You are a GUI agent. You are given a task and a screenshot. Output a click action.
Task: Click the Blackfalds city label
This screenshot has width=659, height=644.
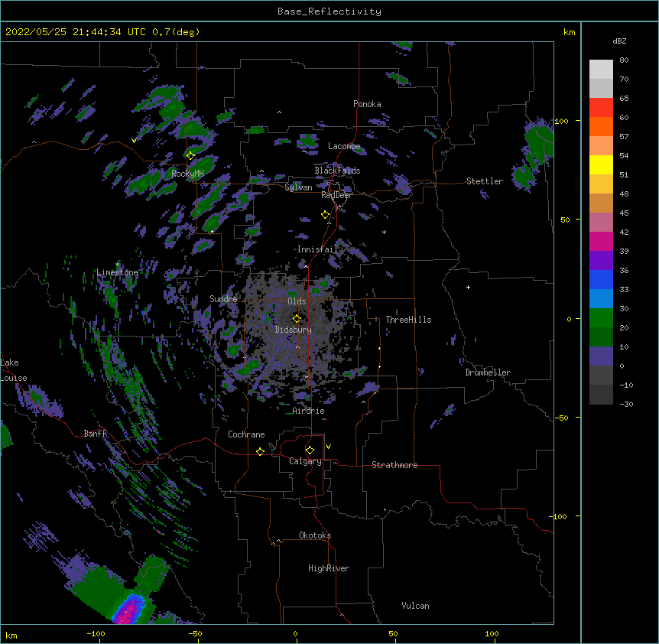click(337, 171)
